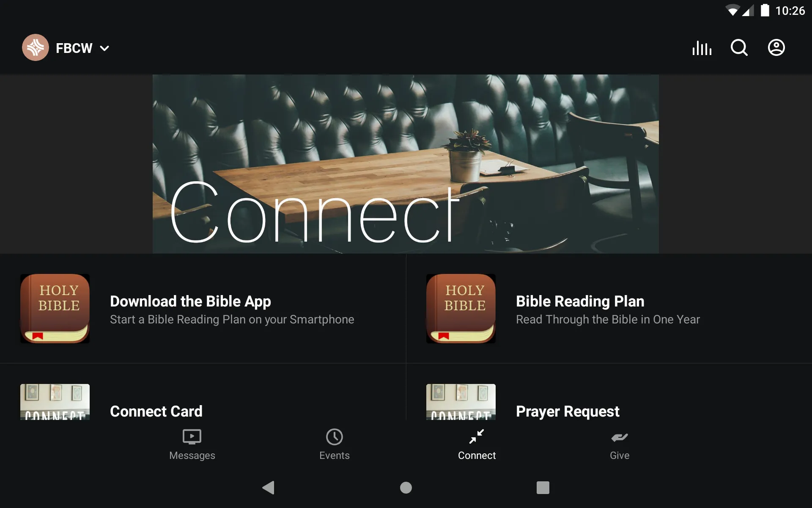This screenshot has height=508, width=812.
Task: Tap the FBCW logo icon
Action: pyautogui.click(x=34, y=48)
